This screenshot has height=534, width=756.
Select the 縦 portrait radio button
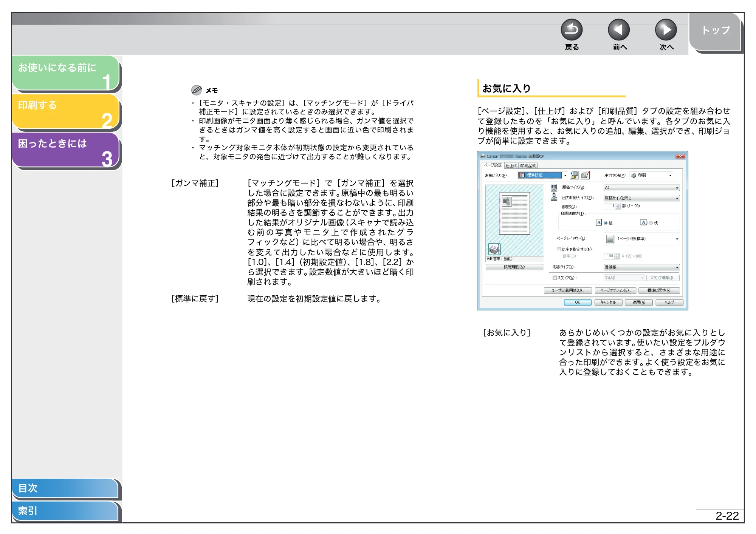point(606,223)
